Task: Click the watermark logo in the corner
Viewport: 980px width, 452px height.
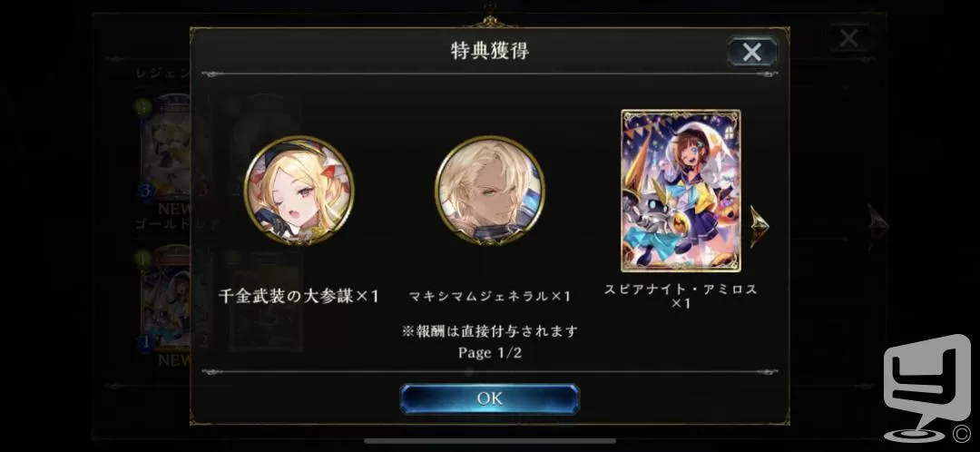Action: [x=926, y=387]
